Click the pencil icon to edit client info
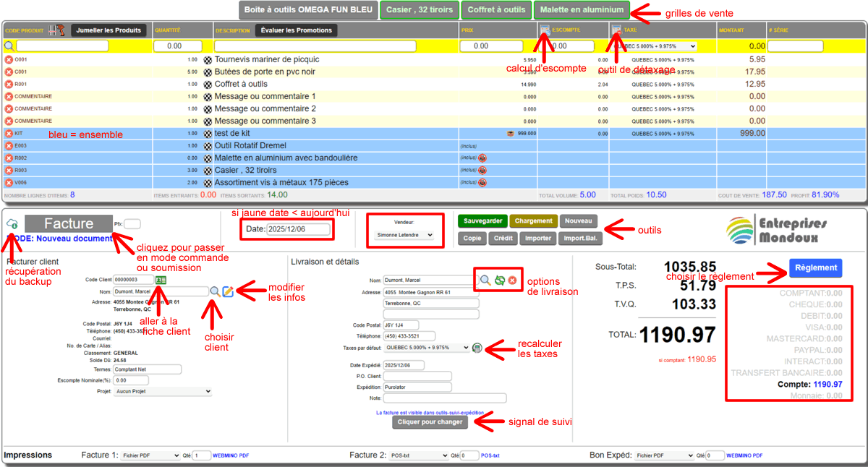This screenshot has height=467, width=868. click(x=228, y=291)
